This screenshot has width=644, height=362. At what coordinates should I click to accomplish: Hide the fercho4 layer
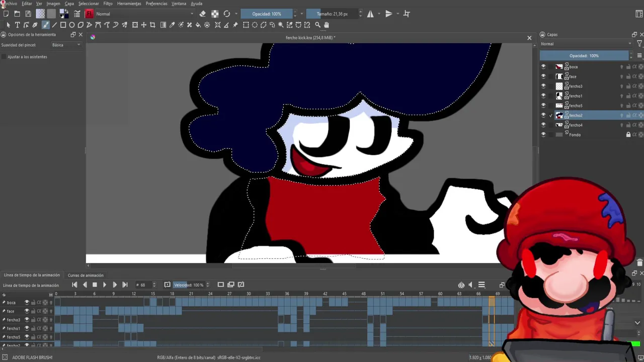(543, 125)
